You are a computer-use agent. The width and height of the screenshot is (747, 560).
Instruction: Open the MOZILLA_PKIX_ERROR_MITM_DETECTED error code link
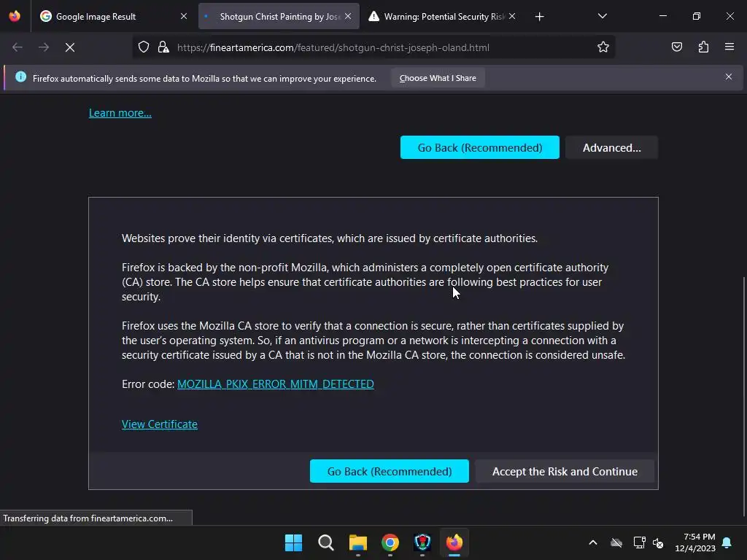(275, 384)
